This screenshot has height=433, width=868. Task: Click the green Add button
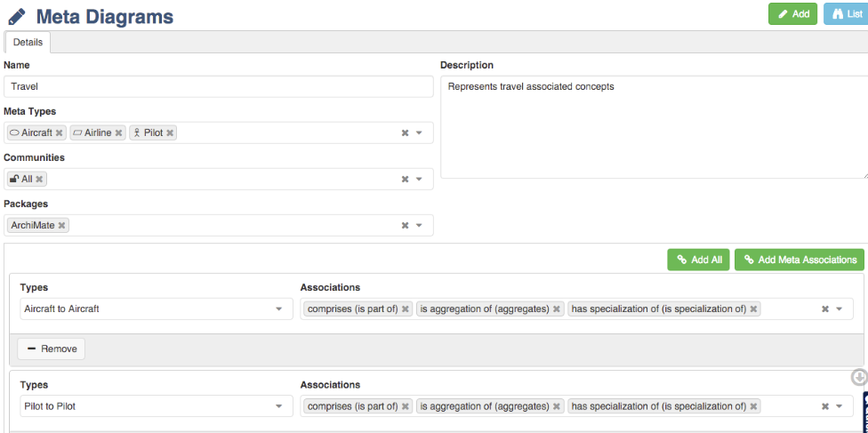tap(792, 13)
